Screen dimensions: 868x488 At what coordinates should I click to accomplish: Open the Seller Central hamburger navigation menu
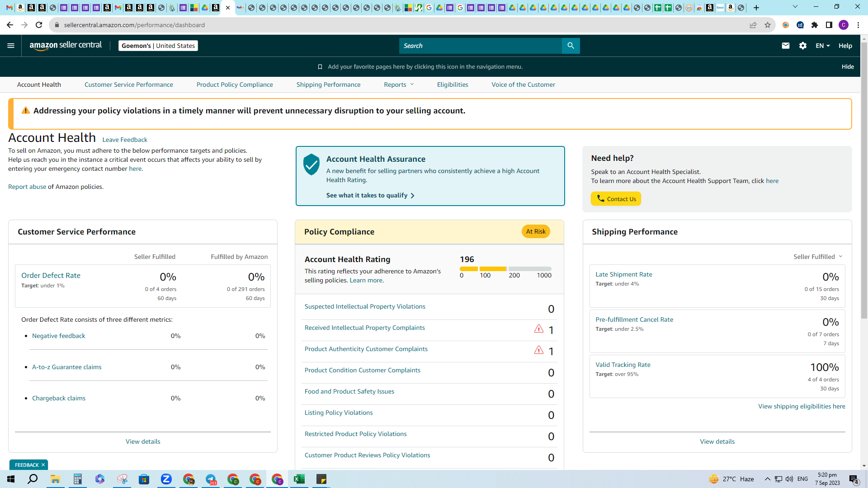[11, 46]
